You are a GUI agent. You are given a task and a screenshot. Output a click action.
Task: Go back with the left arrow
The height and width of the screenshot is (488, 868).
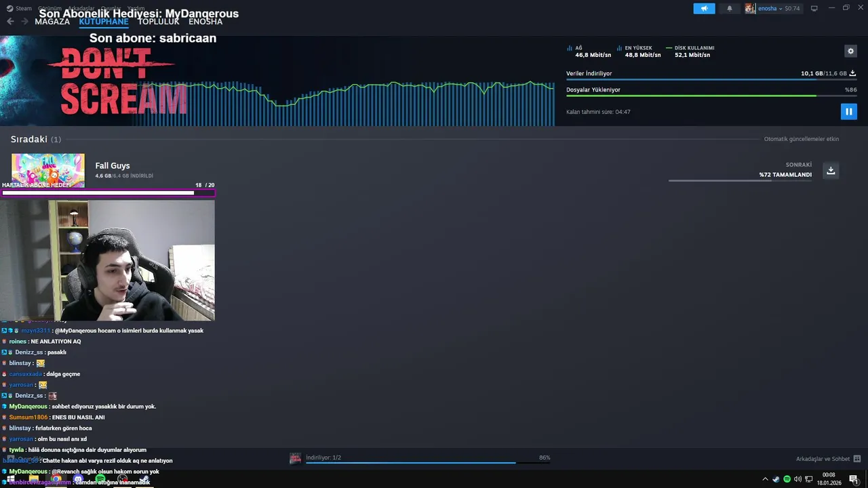10,22
